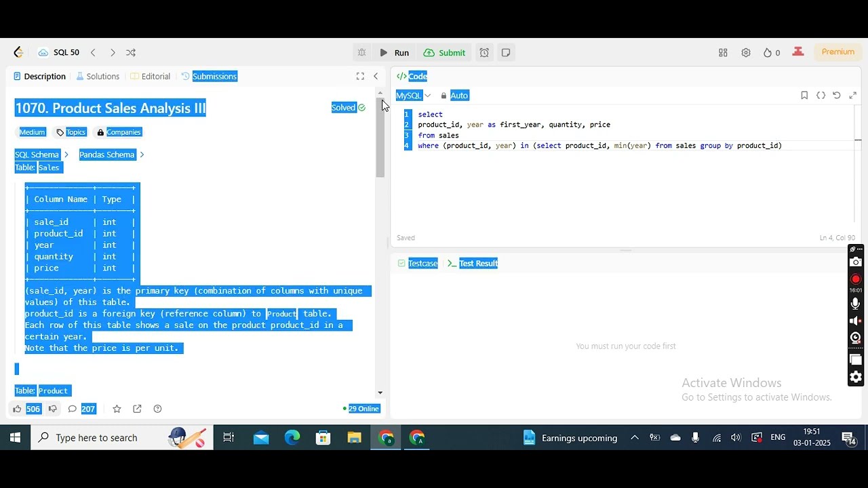Open the Premium link
Screen dimensions: 868x488
click(x=838, y=52)
